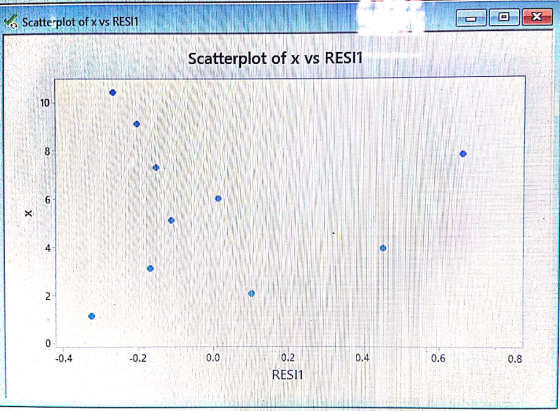Click the data point near x = 5
Image resolution: width=560 pixels, height=411 pixels.
click(x=171, y=220)
